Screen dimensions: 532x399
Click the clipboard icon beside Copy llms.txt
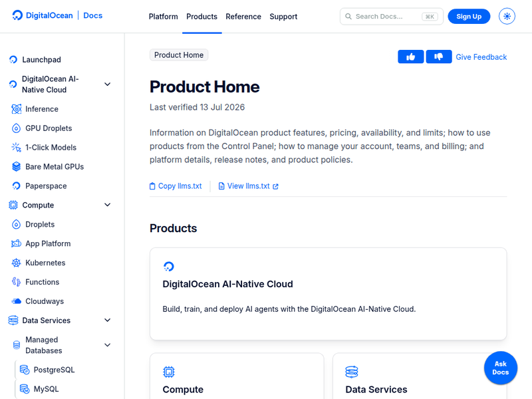point(152,186)
